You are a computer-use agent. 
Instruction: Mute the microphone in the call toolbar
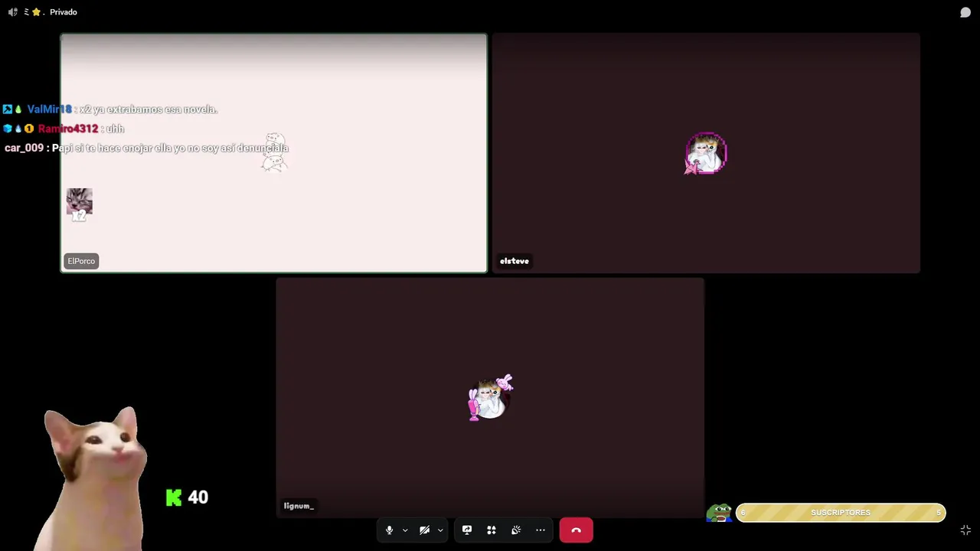click(390, 530)
